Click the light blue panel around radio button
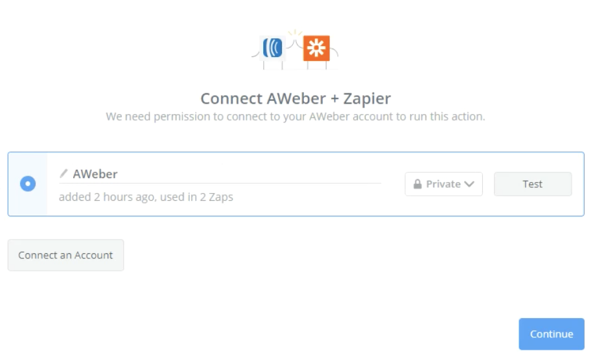The image size is (595, 364). (28, 184)
